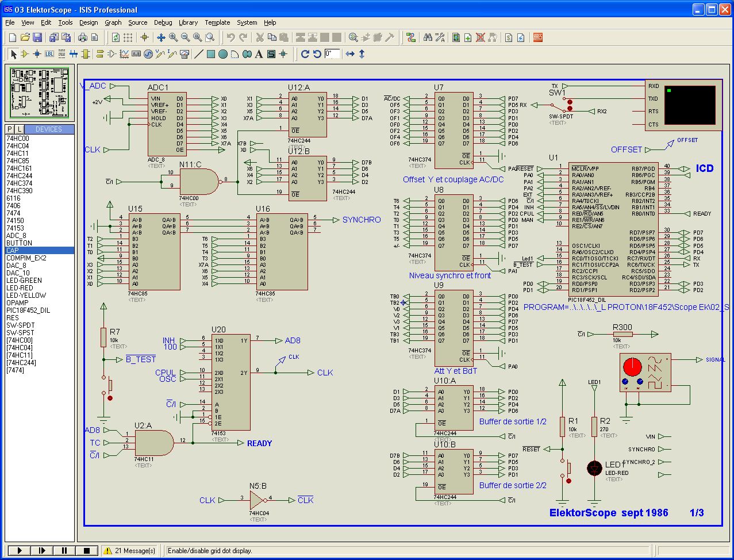Click the ARES netlist transfer icon
734x560 pixels.
pyautogui.click(x=538, y=37)
